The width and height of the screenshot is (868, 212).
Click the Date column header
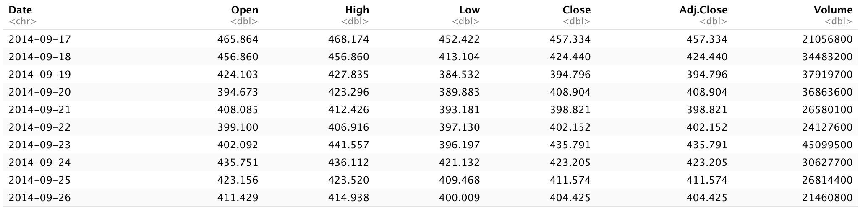point(20,10)
